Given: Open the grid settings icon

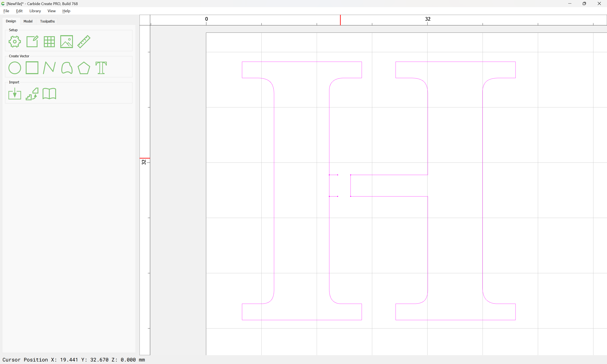Looking at the screenshot, I should (x=49, y=42).
